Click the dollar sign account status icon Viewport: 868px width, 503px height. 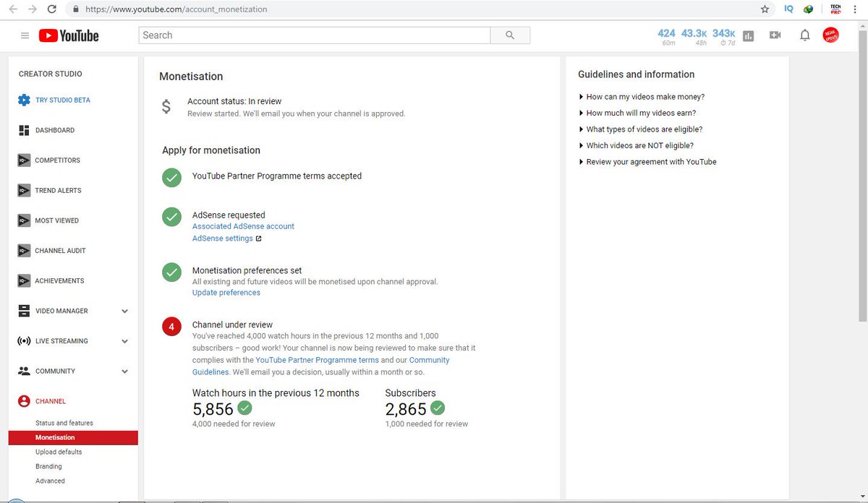[166, 107]
